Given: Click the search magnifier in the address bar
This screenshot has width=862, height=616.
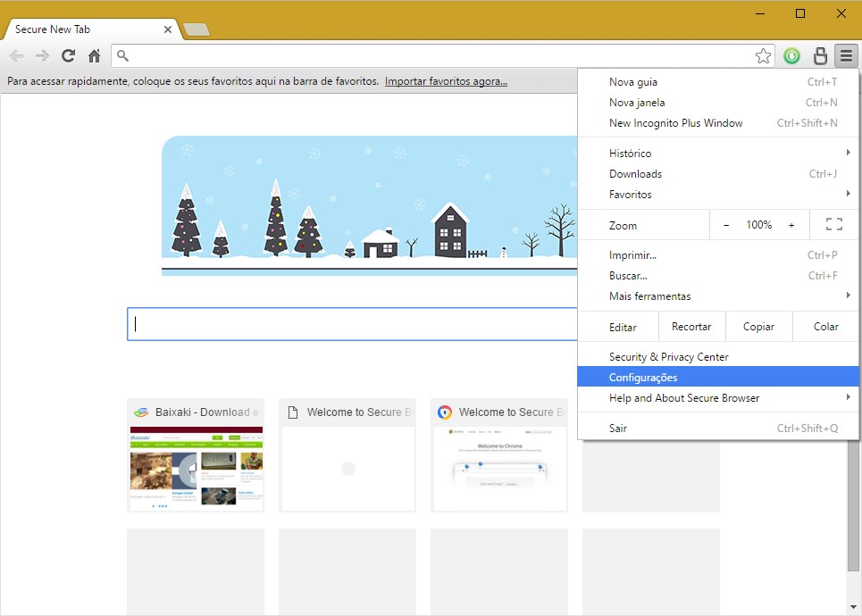Looking at the screenshot, I should coord(123,55).
